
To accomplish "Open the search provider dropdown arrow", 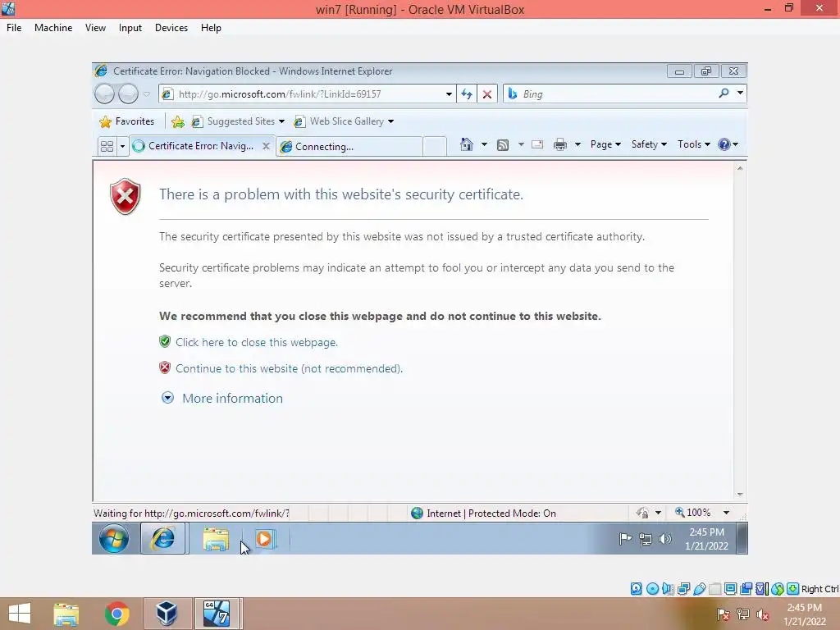I will pyautogui.click(x=740, y=94).
